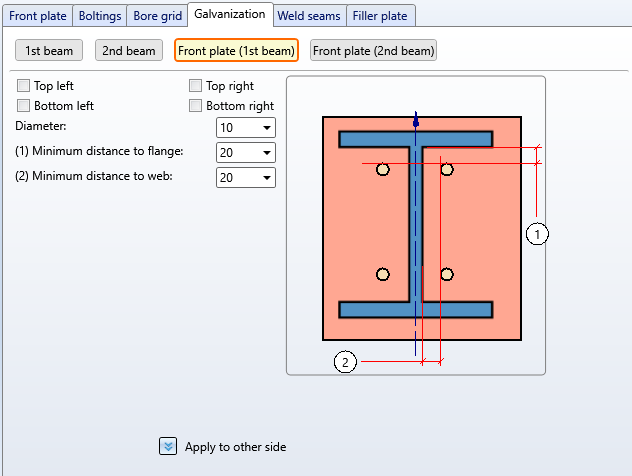Click the Apply to other side arrow icon
The height and width of the screenshot is (476, 632).
point(168,446)
